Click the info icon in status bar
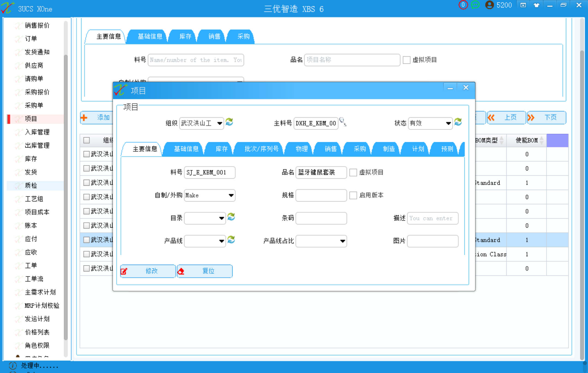The image size is (588, 373). 13,365
